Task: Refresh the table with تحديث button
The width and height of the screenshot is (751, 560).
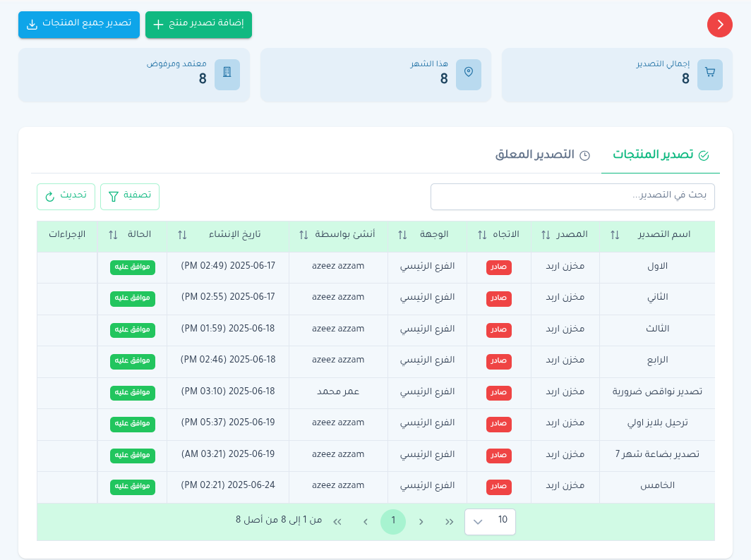Action: (x=66, y=196)
